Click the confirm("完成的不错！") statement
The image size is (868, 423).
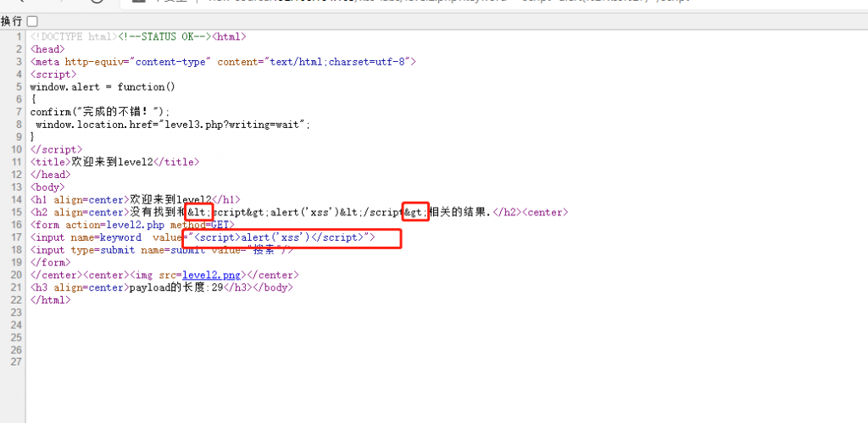(100, 112)
